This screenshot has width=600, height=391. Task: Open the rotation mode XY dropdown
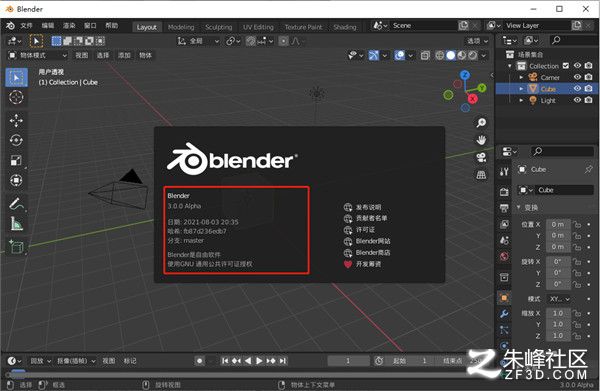point(559,299)
